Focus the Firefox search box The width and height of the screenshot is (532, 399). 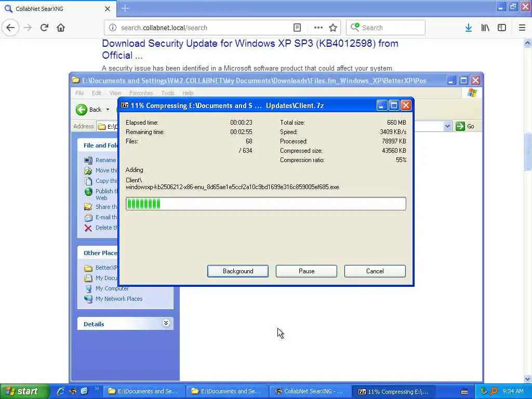386,28
